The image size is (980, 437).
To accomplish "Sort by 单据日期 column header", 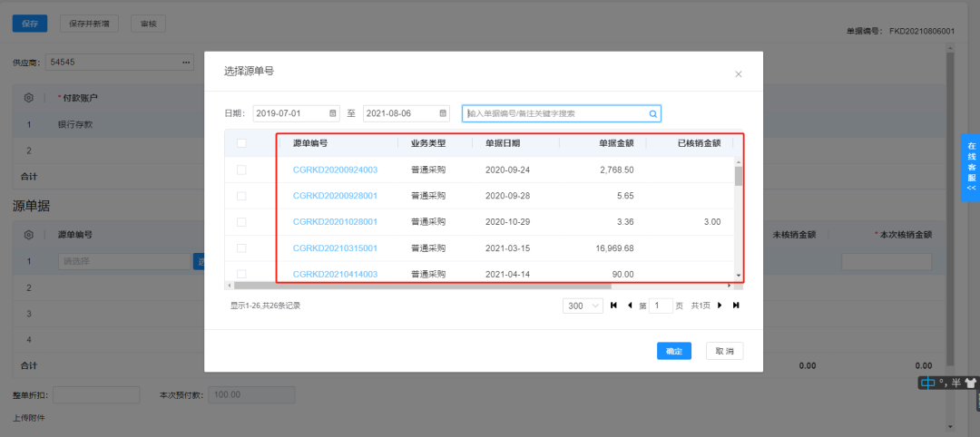I will [503, 143].
